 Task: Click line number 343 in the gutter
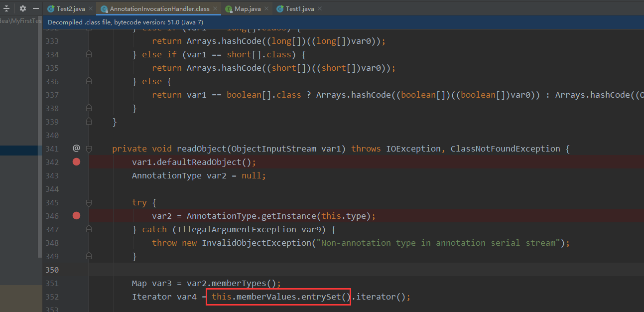click(x=52, y=175)
